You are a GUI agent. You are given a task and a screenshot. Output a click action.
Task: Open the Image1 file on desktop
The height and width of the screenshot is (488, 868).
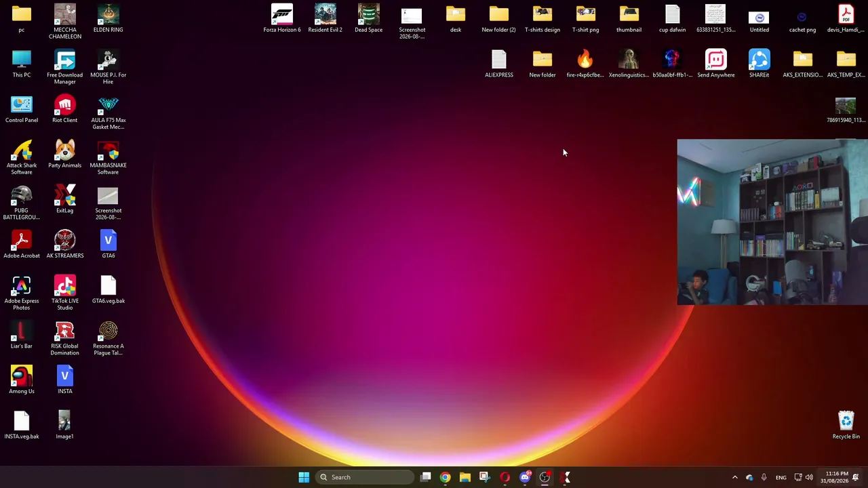tap(65, 426)
